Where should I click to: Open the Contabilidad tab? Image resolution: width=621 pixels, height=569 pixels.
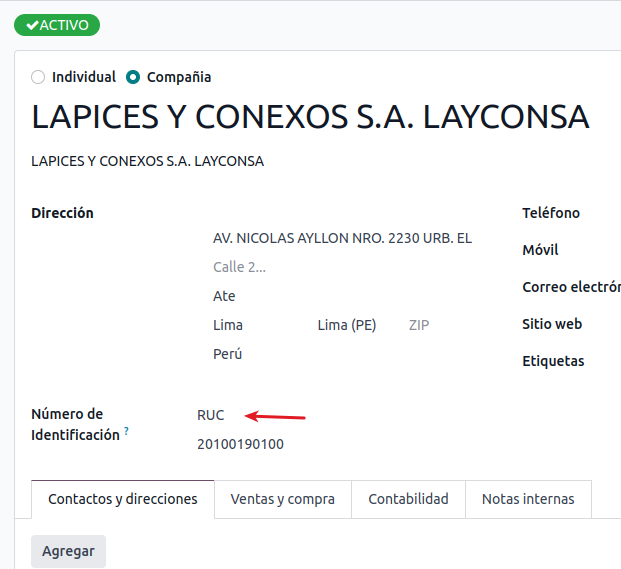pos(408,499)
